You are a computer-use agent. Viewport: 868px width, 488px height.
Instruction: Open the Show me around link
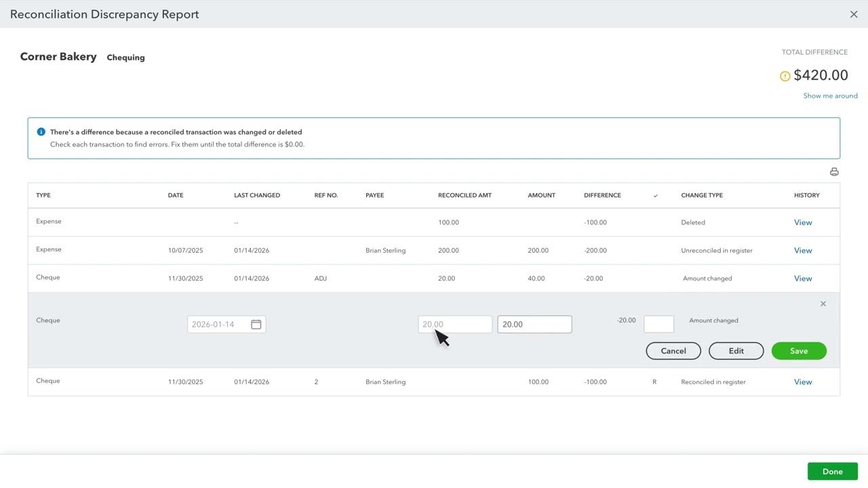tap(830, 96)
